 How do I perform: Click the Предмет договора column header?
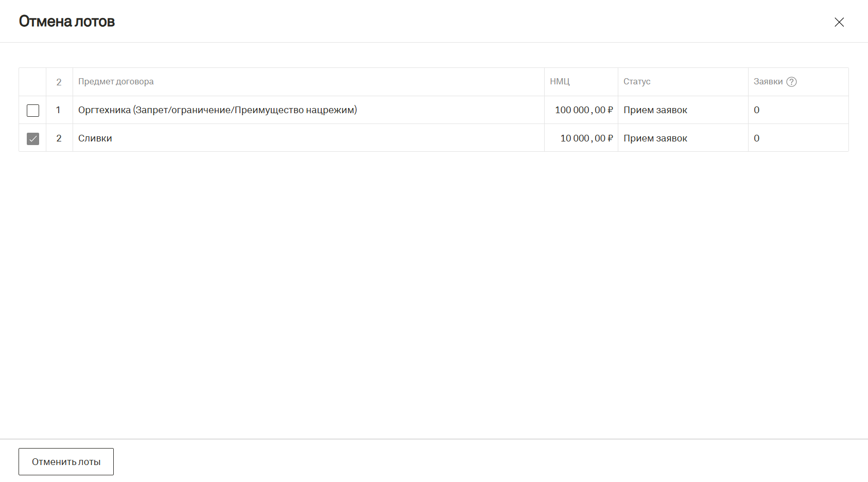click(116, 82)
